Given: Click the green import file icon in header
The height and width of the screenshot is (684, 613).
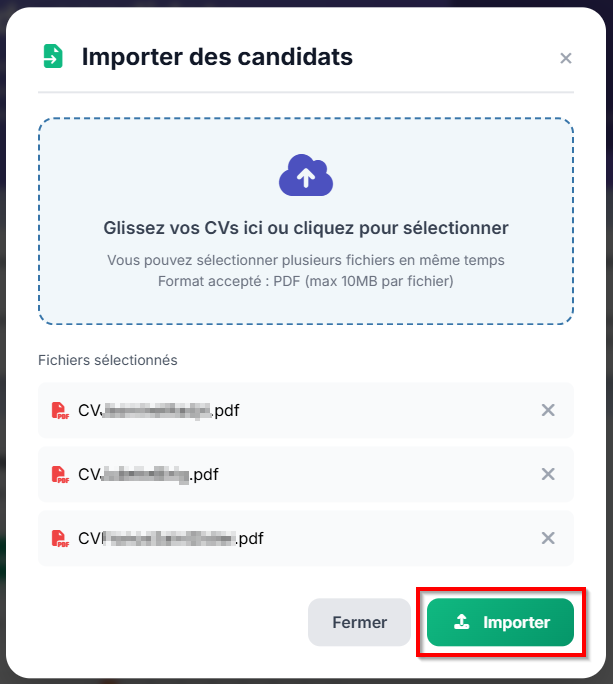Looking at the screenshot, I should coord(52,57).
